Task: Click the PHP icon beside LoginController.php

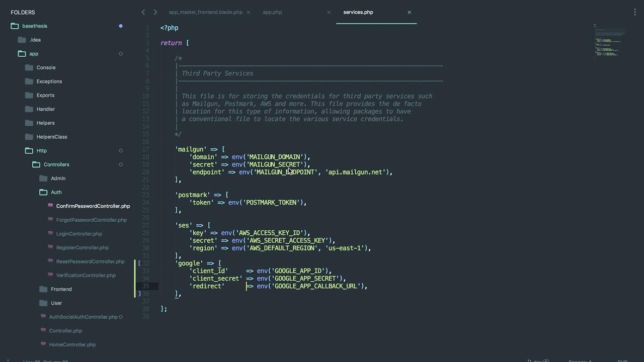Action: (50, 233)
